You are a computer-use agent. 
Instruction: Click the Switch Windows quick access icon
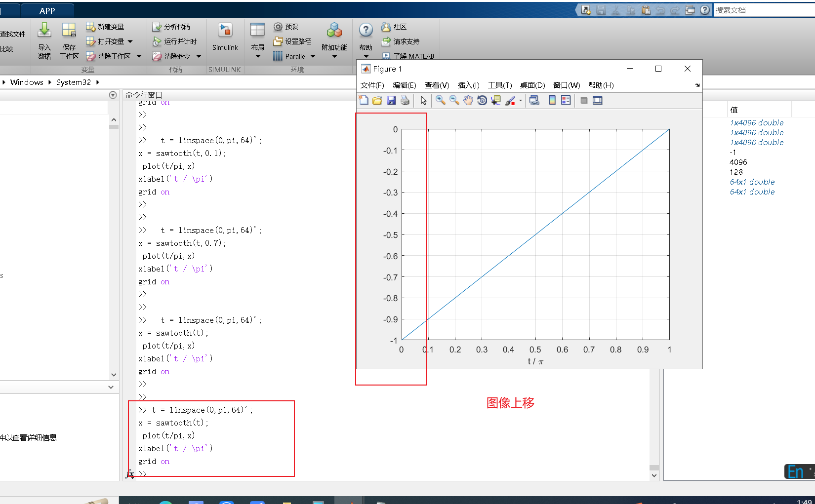point(690,10)
